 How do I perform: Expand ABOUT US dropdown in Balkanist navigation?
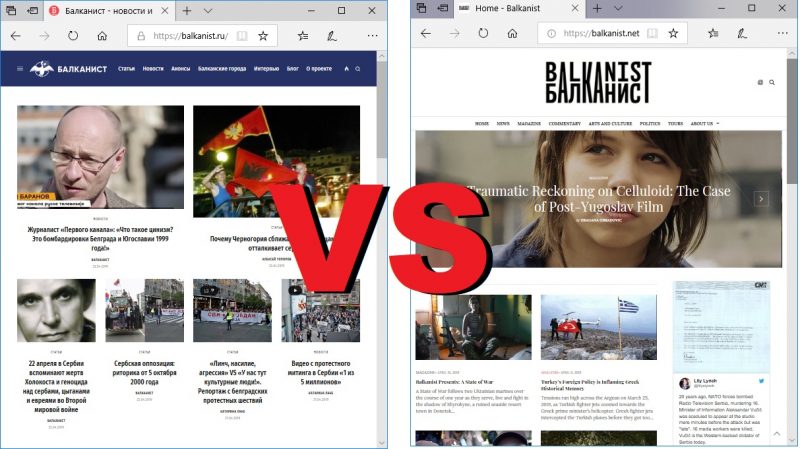coord(705,123)
